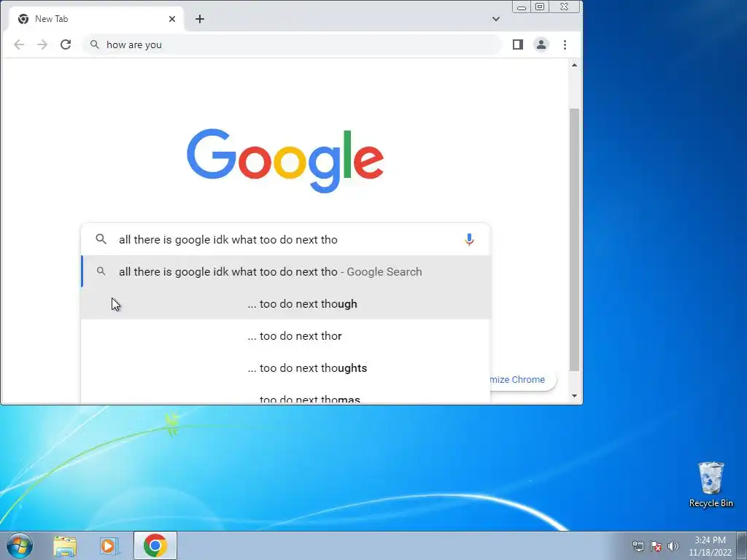This screenshot has height=560, width=747.
Task: Open network tray icon
Action: coord(638,546)
